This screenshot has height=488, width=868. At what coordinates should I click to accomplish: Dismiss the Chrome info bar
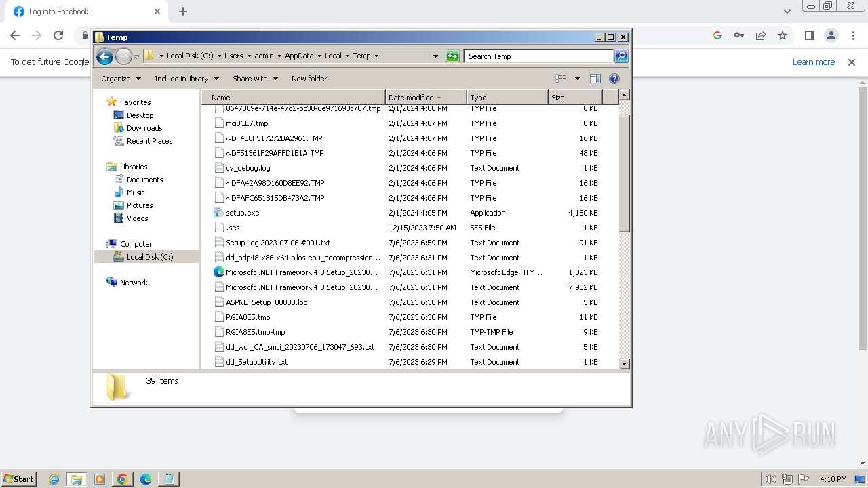click(852, 62)
